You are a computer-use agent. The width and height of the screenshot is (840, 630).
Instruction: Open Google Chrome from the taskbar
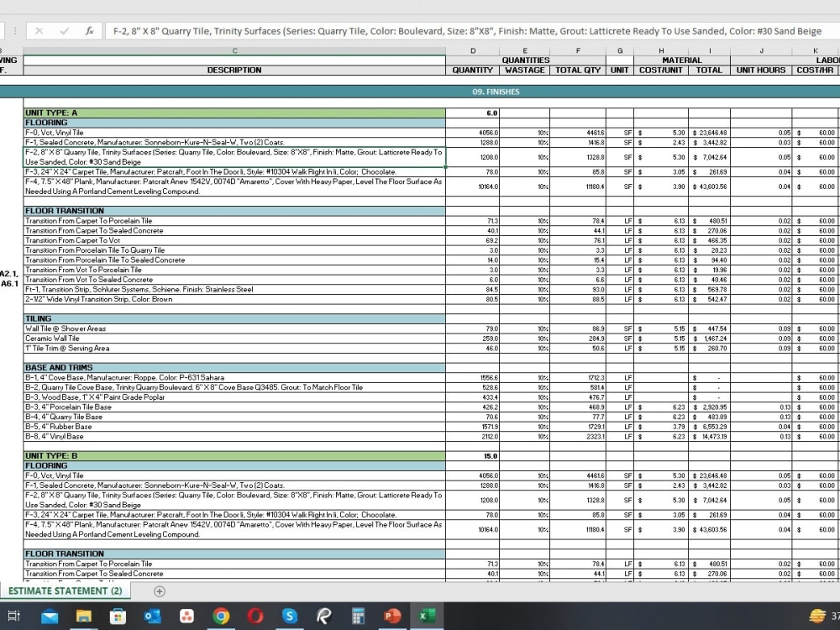click(x=220, y=615)
